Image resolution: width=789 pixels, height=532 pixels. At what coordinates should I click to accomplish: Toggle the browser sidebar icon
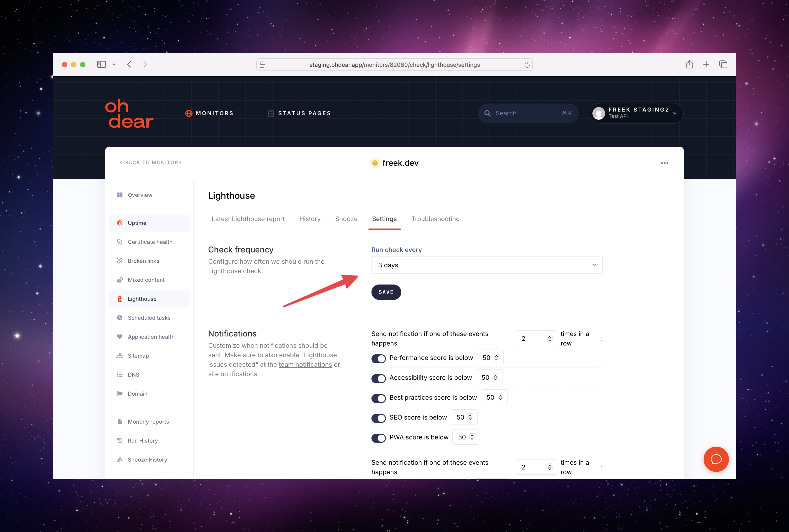[x=101, y=64]
